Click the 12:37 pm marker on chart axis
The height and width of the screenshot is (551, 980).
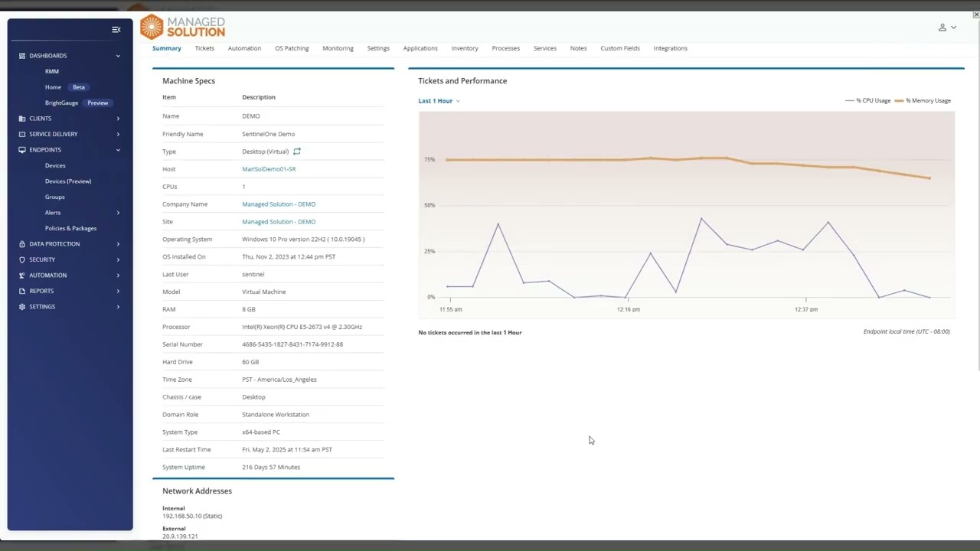[806, 309]
